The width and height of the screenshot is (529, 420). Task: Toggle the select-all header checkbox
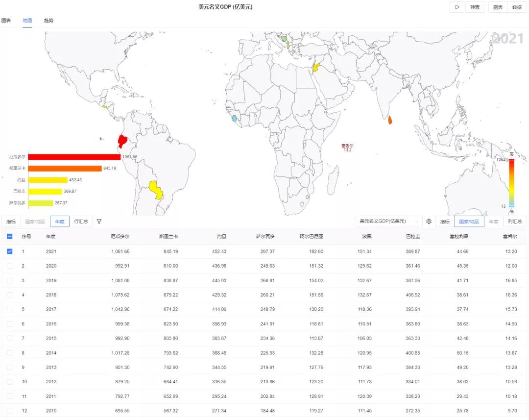9,236
